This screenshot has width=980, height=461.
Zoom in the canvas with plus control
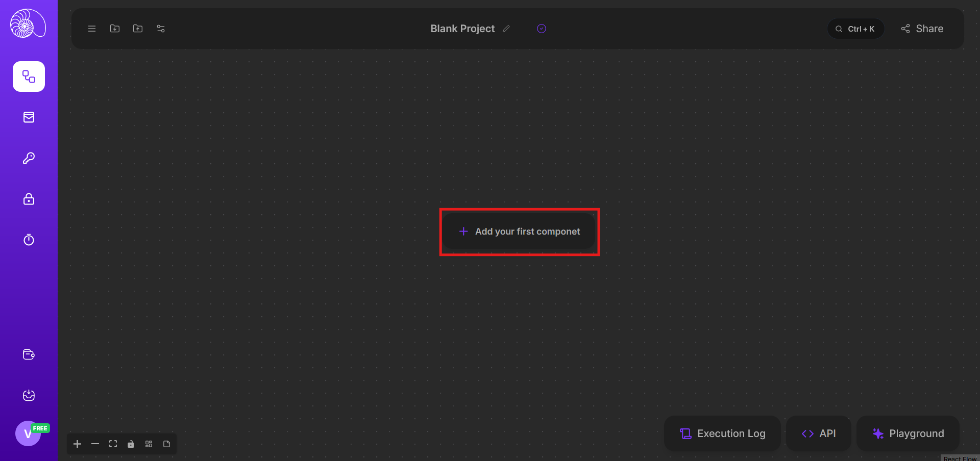click(78, 444)
